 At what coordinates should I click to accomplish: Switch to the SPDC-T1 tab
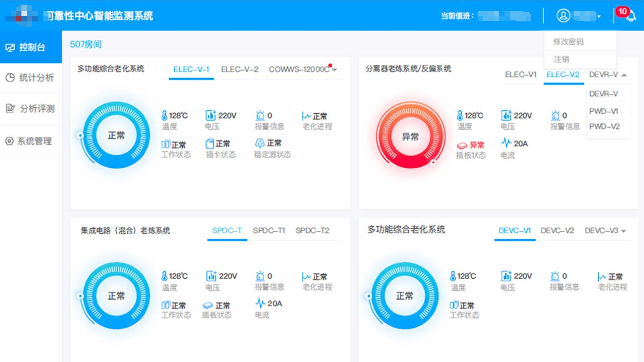[269, 230]
